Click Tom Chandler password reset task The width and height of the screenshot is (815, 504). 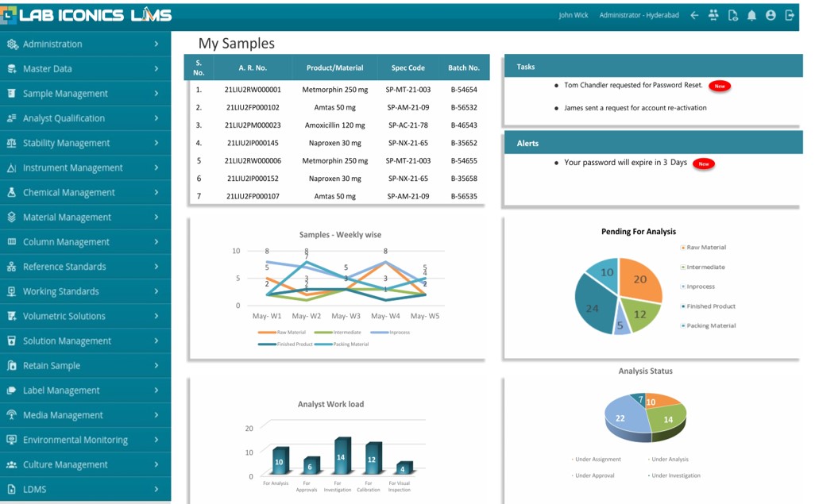pos(633,85)
